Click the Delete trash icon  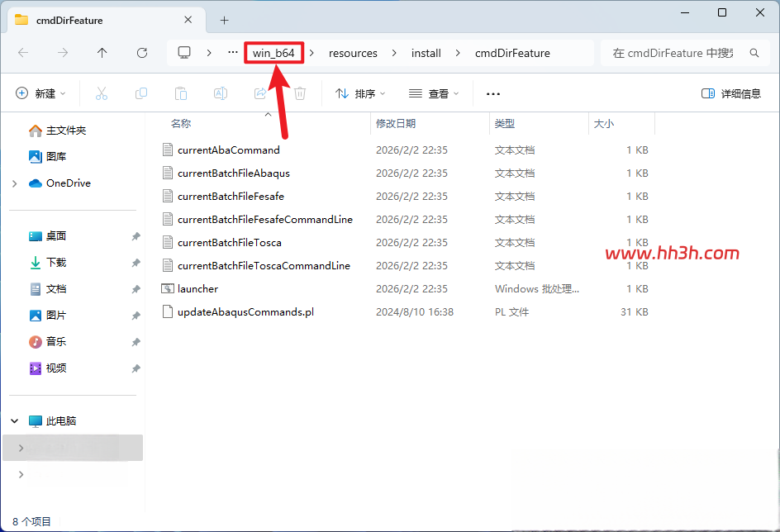coord(300,93)
